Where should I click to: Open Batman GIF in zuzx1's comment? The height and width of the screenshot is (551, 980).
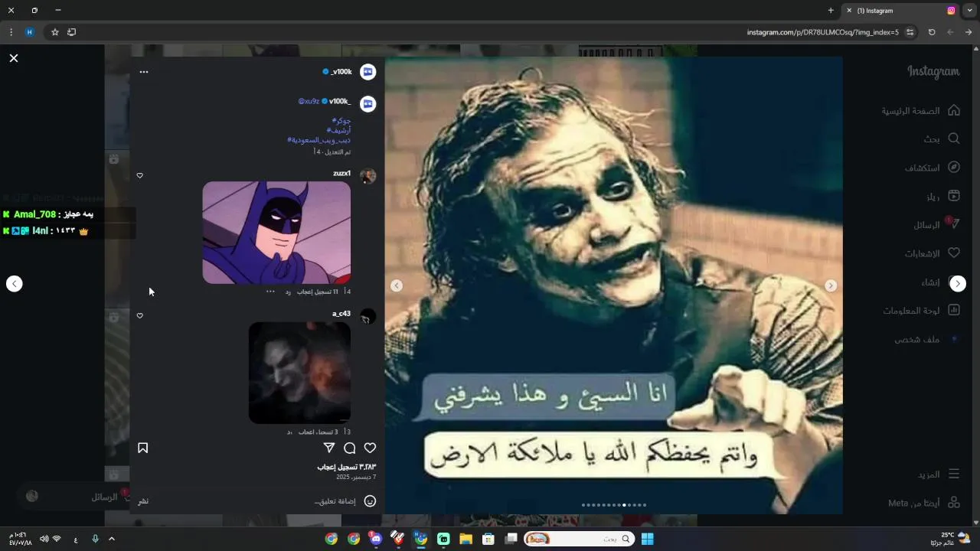click(276, 233)
